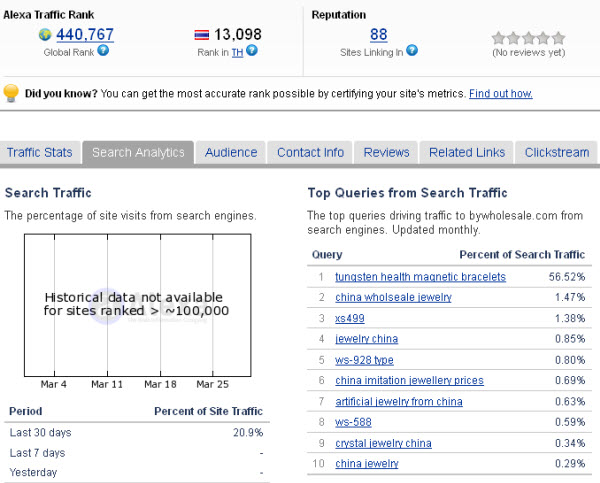The width and height of the screenshot is (600, 483).
Task: Click the help icon next to Sites Linking In
Action: (x=412, y=51)
